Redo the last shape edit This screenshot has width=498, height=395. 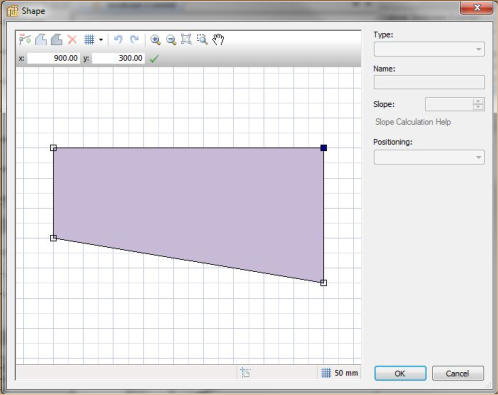[134, 40]
